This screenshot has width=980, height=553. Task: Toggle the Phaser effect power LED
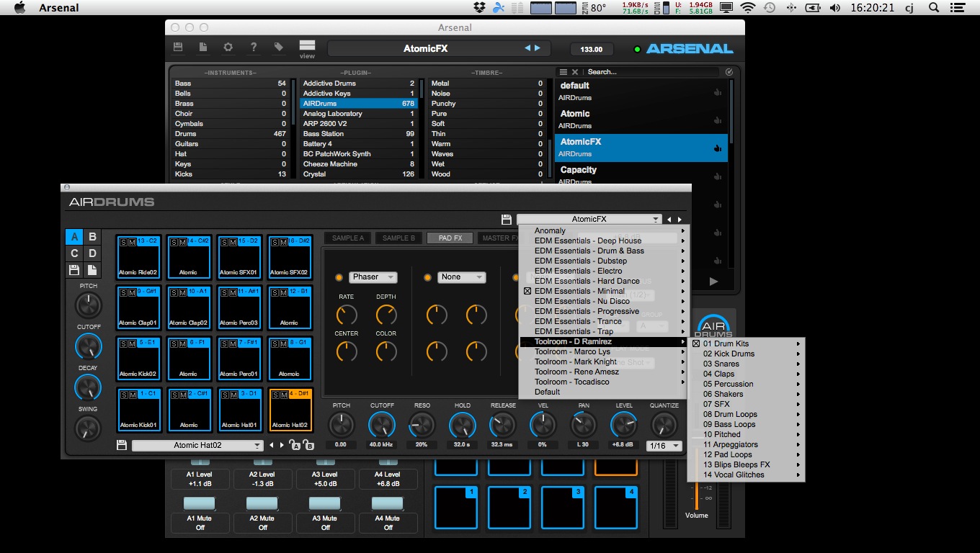339,277
